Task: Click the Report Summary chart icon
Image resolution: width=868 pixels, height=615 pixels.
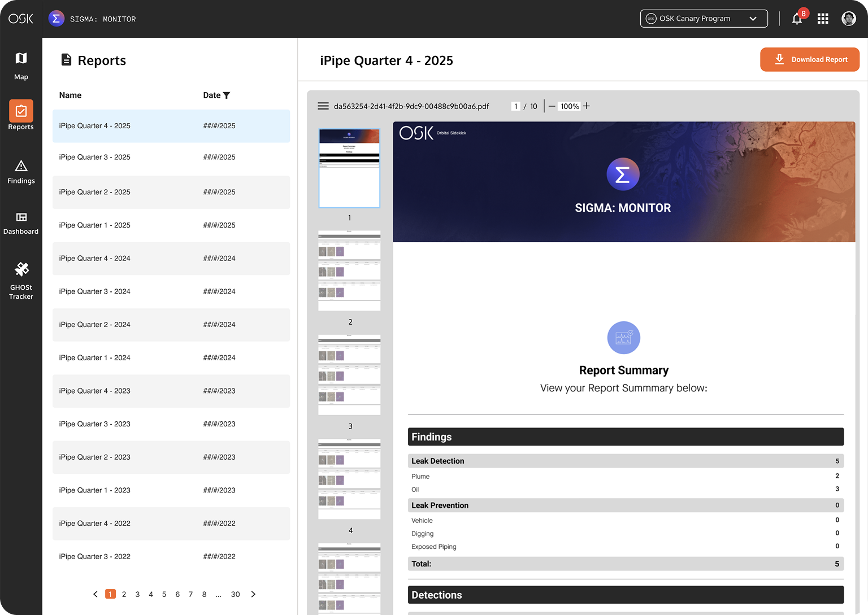Action: click(x=624, y=338)
